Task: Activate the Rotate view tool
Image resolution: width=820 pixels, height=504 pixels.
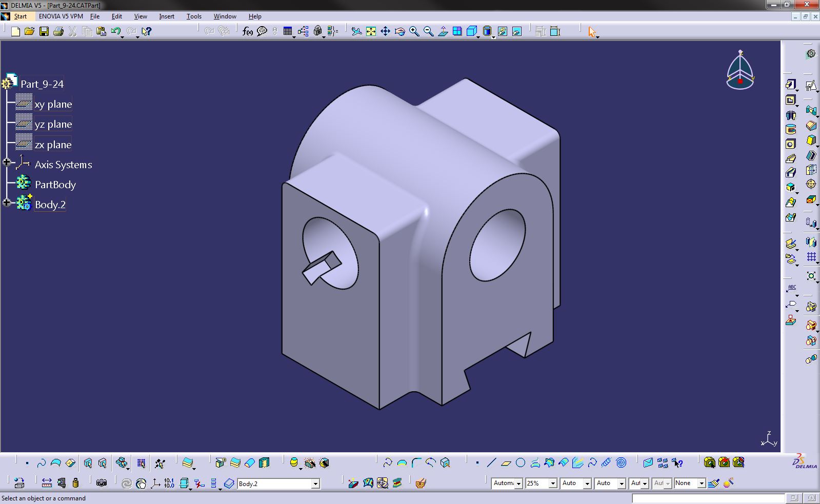Action: [x=399, y=32]
